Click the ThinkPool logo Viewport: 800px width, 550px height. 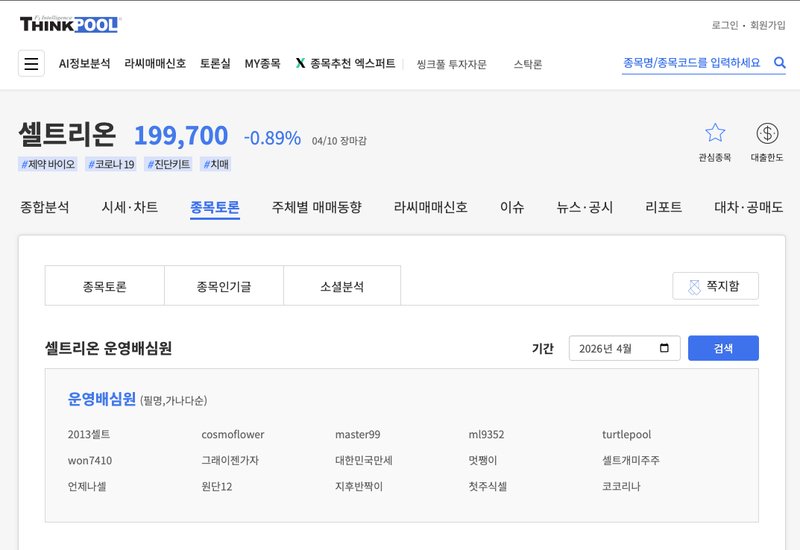pyautogui.click(x=69, y=24)
